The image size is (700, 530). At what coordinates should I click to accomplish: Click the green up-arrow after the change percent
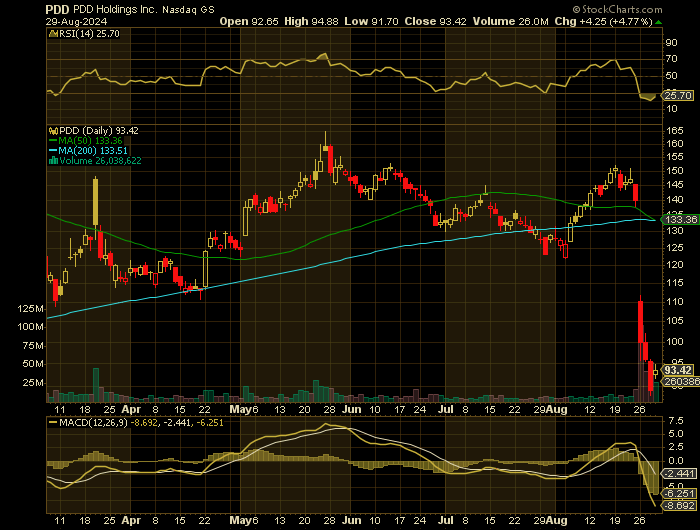pyautogui.click(x=658, y=22)
